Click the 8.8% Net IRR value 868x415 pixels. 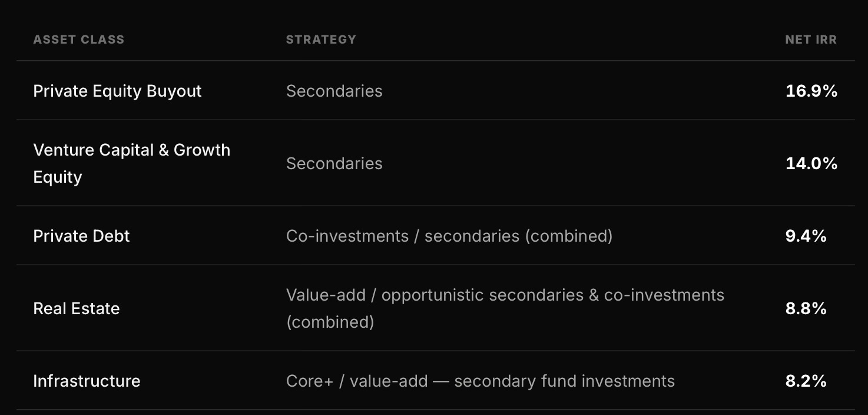tap(806, 308)
